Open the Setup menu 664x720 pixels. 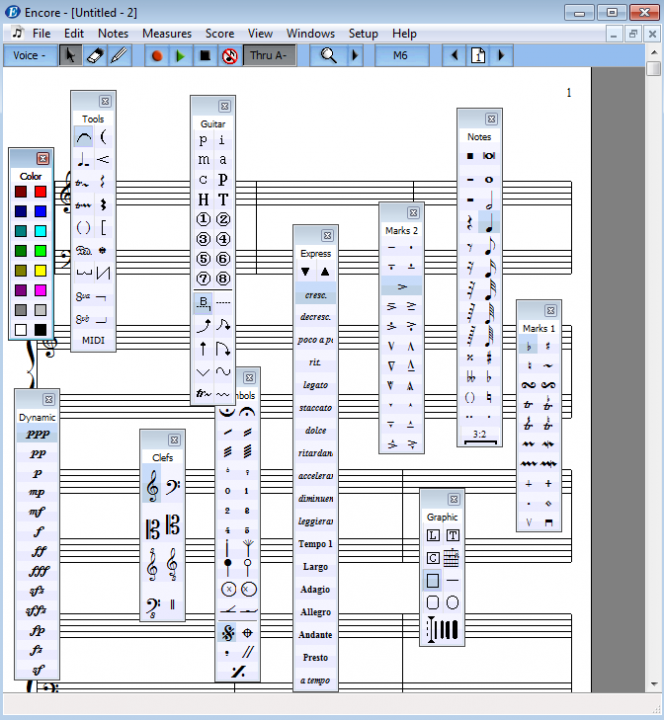363,34
